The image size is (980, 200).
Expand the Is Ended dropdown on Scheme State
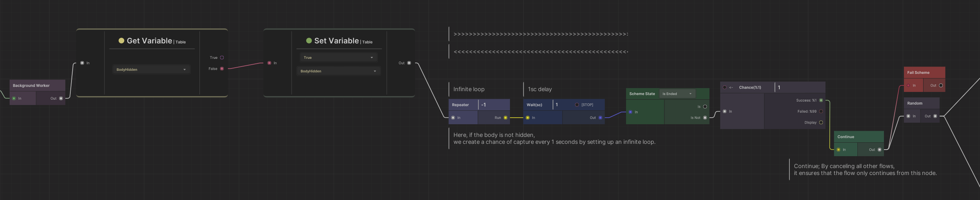[x=677, y=94]
